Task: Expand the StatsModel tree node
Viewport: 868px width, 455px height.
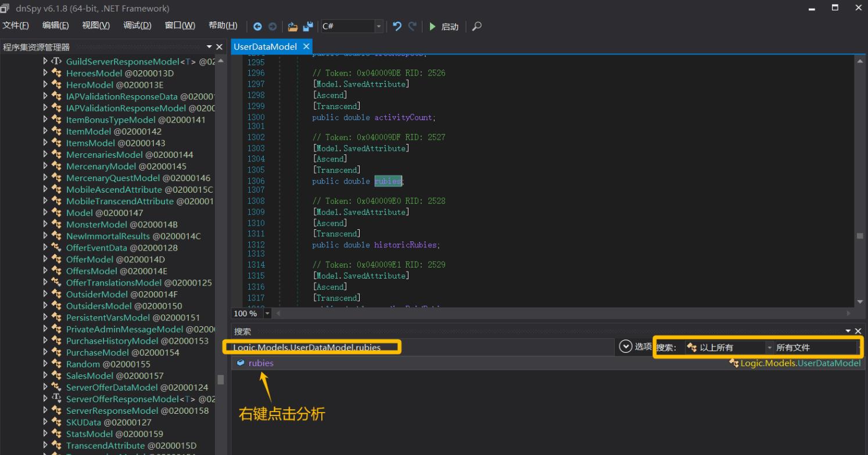Action: (x=46, y=434)
